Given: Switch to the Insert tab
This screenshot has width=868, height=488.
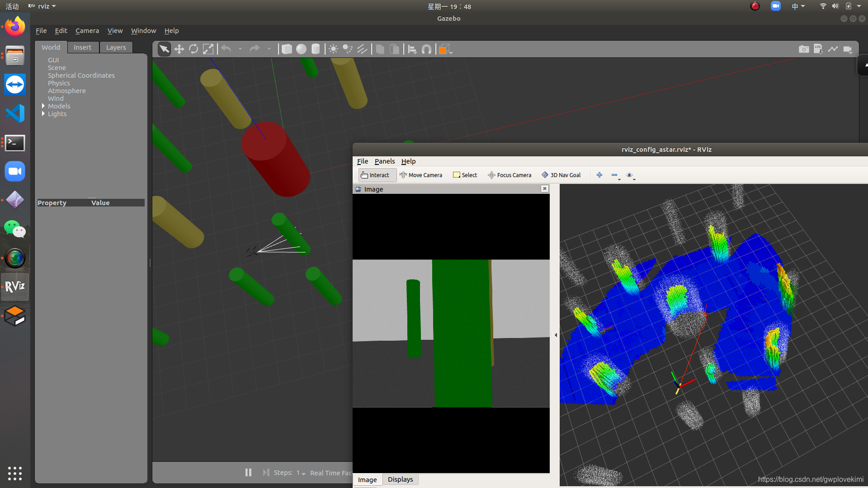Looking at the screenshot, I should pos(82,47).
